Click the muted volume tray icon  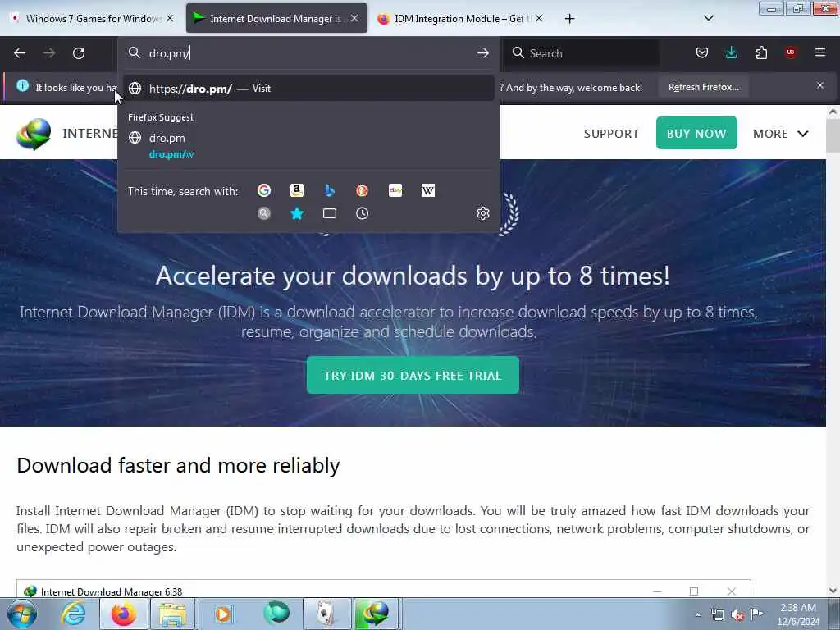[x=737, y=615]
